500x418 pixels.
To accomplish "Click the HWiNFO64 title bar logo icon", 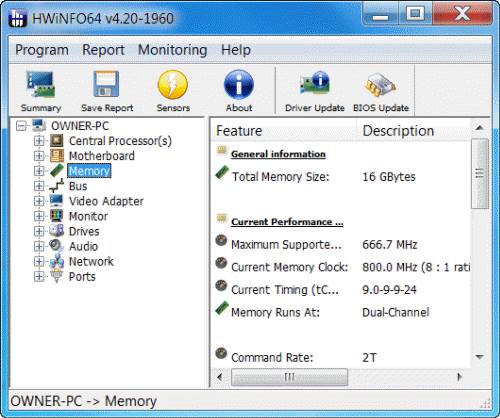I will (17, 18).
